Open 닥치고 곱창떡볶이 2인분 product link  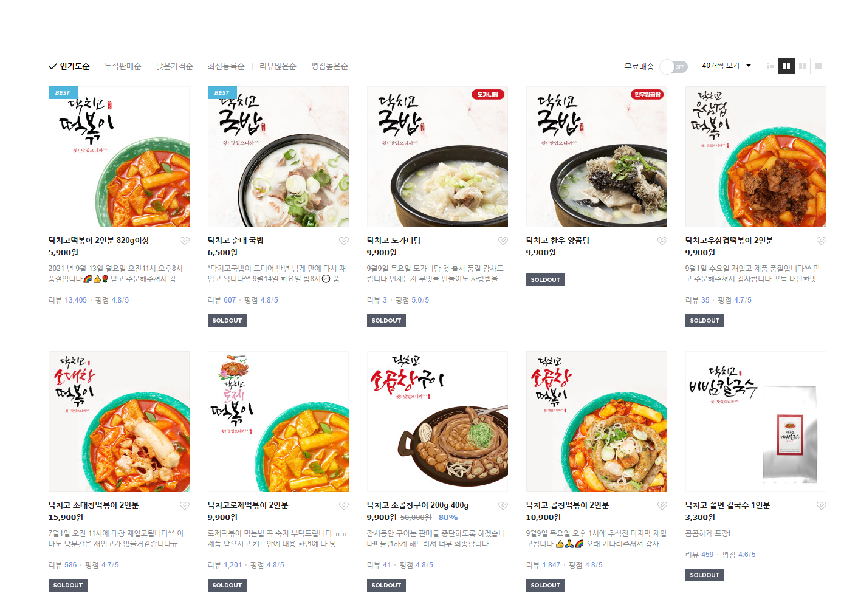[x=568, y=505]
